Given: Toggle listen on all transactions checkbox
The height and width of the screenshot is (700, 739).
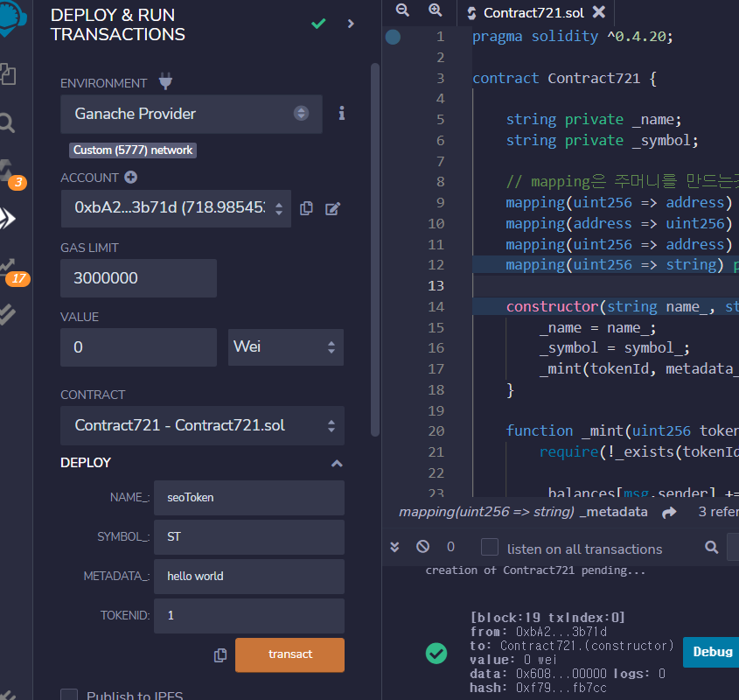Looking at the screenshot, I should (x=490, y=547).
